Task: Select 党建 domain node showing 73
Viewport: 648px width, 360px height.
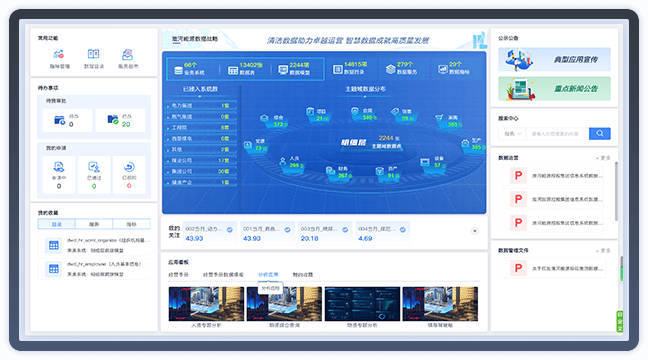Action: tap(256, 145)
